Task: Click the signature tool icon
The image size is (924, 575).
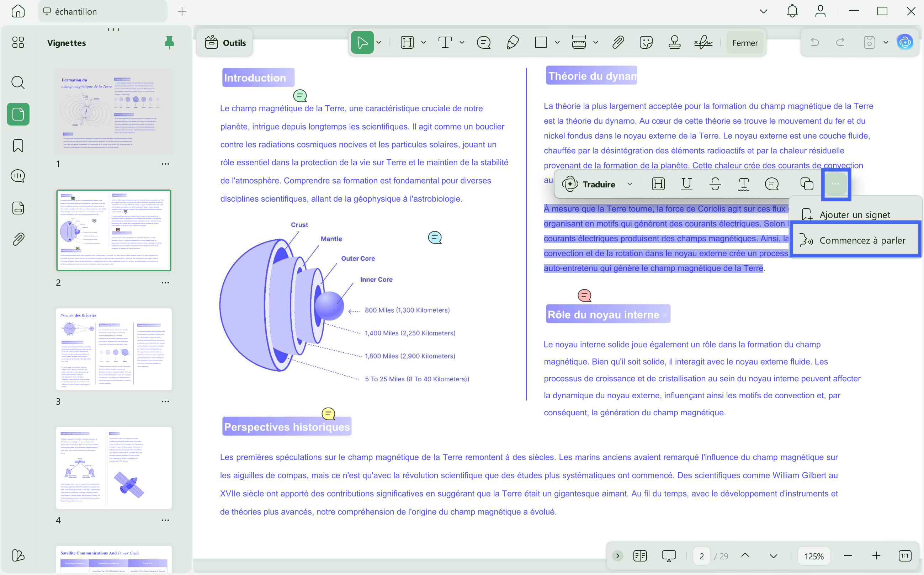Action: click(x=703, y=43)
